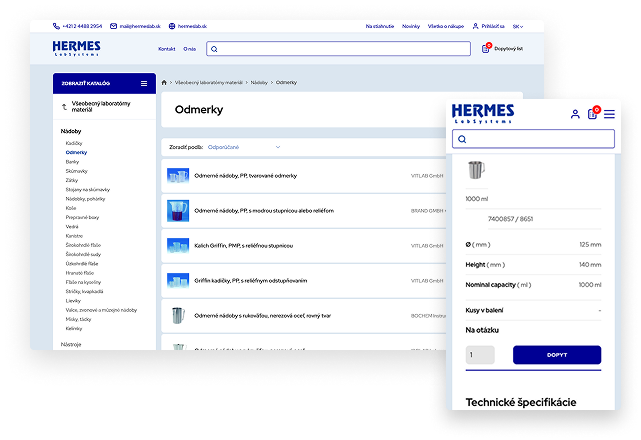Select Lieviky in the sidebar

(x=73, y=301)
